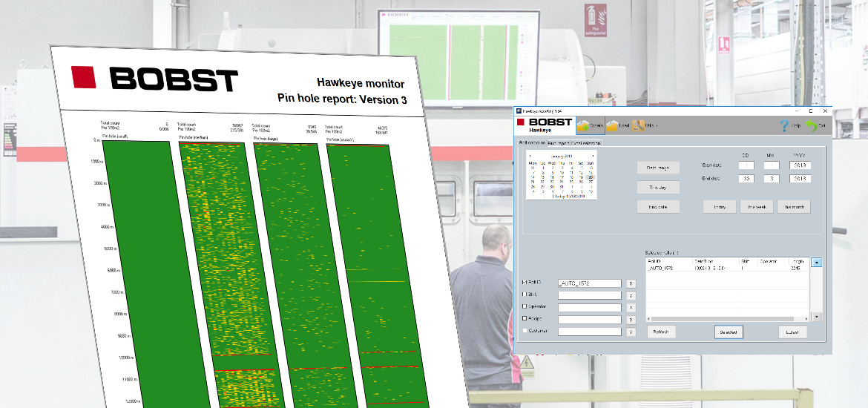This screenshot has height=408, width=868.
Task: Switch to the Run report tab
Action: tap(559, 143)
